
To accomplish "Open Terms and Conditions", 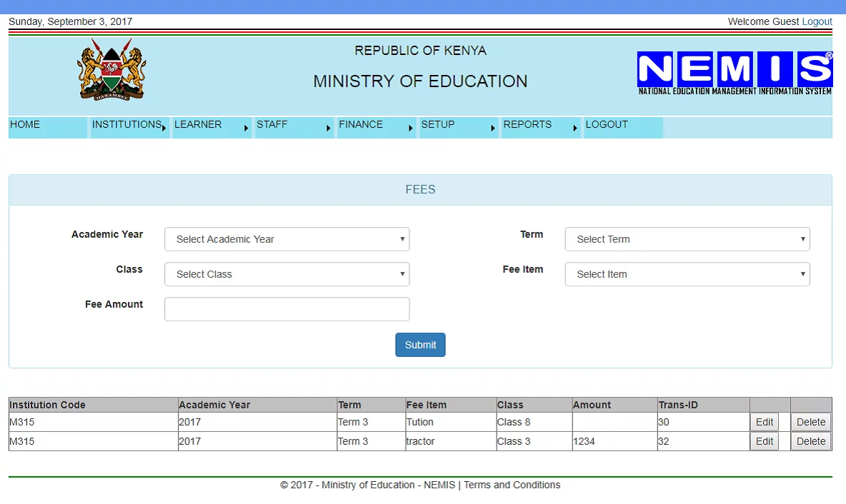I will coord(512,485).
